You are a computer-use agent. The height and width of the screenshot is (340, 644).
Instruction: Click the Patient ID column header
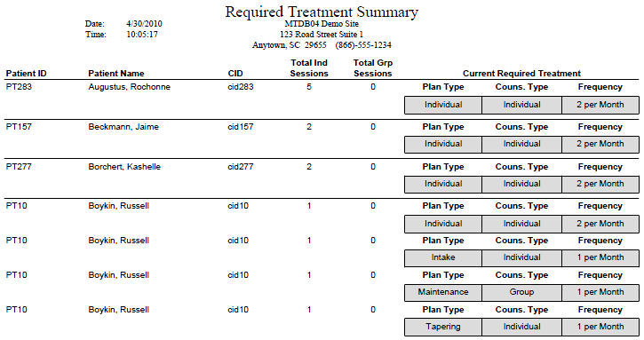tap(27, 74)
